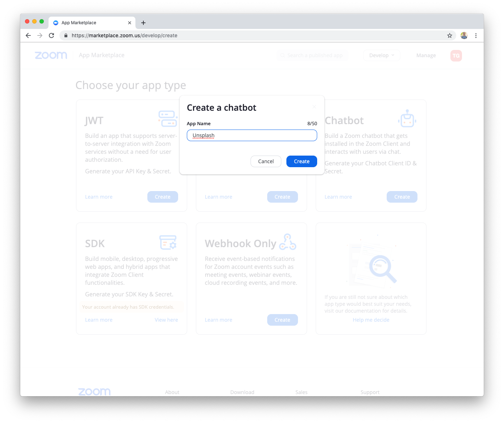Open the Chrome profile avatar
The image size is (504, 423).
(464, 35)
